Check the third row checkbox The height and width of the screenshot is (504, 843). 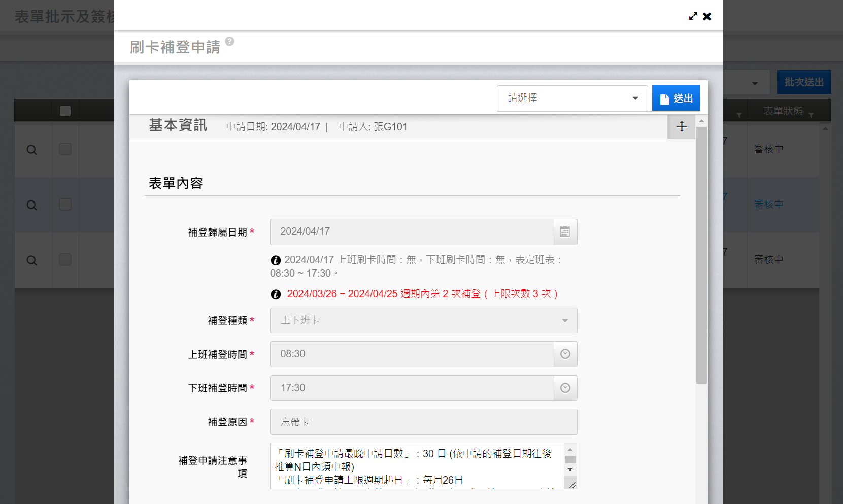tap(65, 260)
